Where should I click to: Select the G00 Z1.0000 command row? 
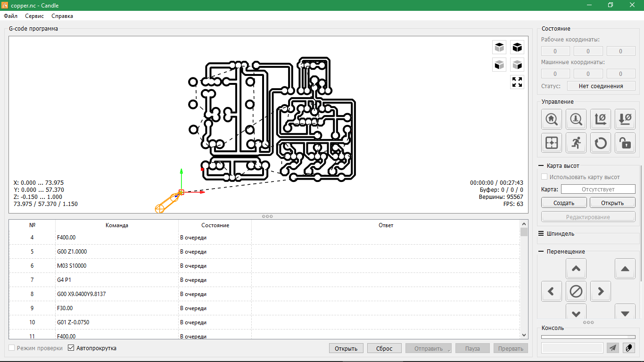coord(264,252)
